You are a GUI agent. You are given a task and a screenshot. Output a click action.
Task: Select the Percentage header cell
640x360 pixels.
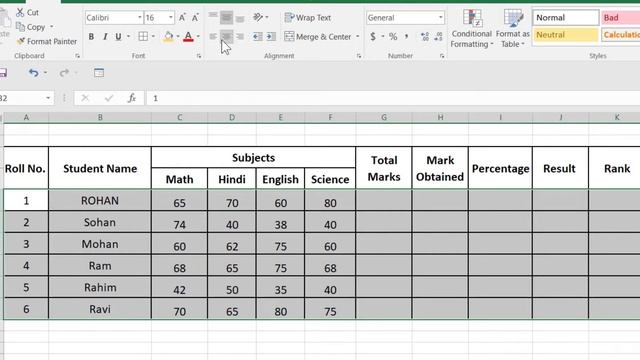[500, 168]
